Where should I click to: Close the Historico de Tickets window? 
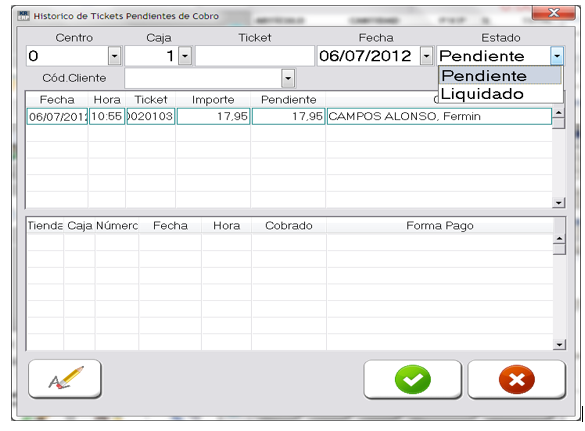(554, 13)
